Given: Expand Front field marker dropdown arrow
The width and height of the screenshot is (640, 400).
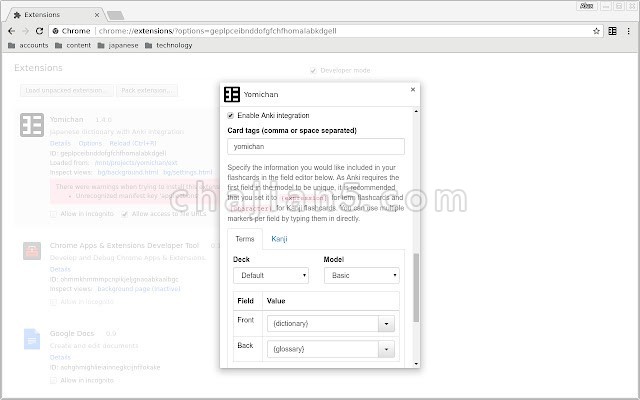Looking at the screenshot, I should point(386,324).
